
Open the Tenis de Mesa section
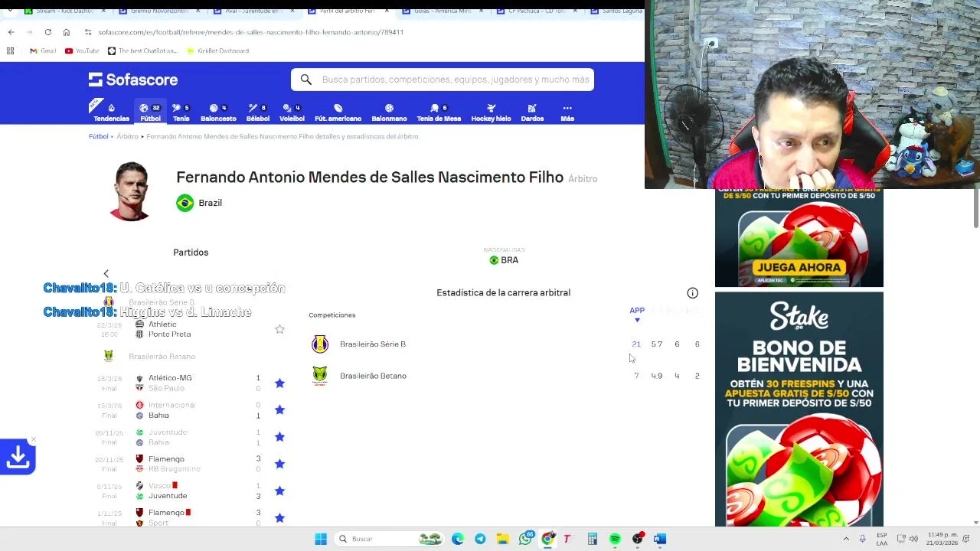pos(439,112)
